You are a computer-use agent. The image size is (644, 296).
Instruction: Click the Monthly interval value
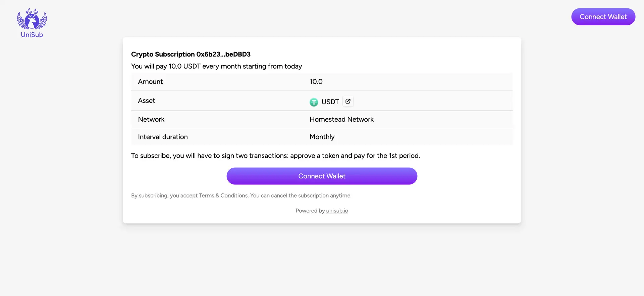tap(322, 137)
